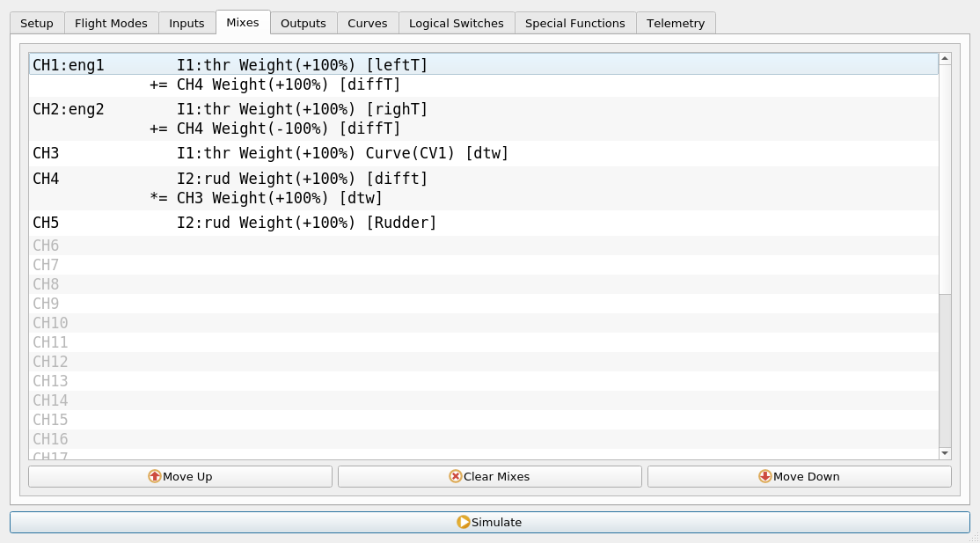Click the vertical scrollbar thumb of the mixes list
This screenshot has height=543, width=980.
(945, 179)
